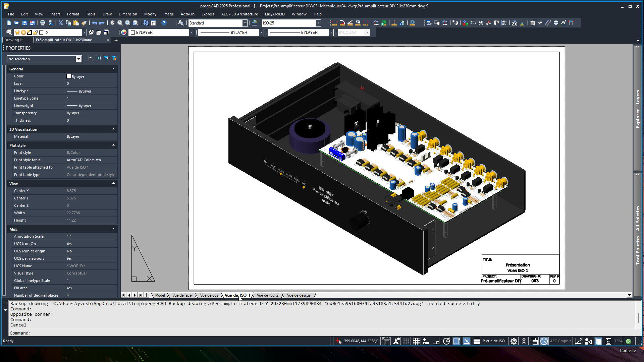This screenshot has height=362, width=644.
Task: Collapse the Plot style section
Action: click(113, 145)
